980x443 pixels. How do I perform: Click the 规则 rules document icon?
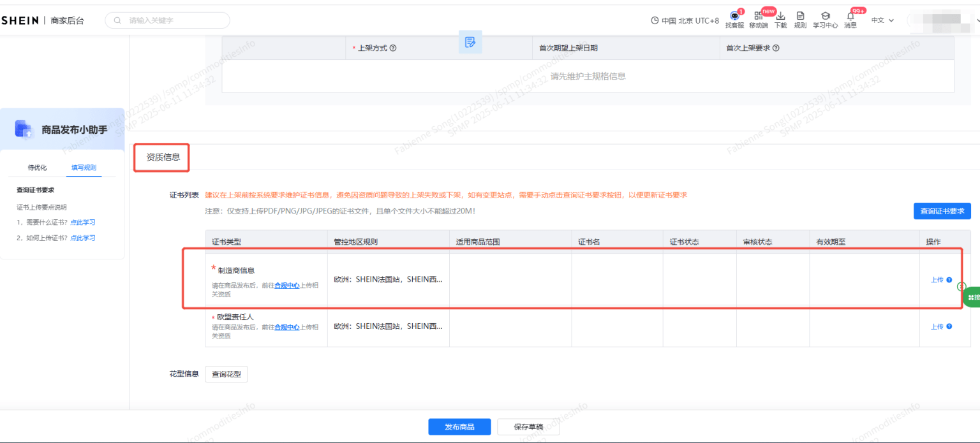click(x=799, y=20)
